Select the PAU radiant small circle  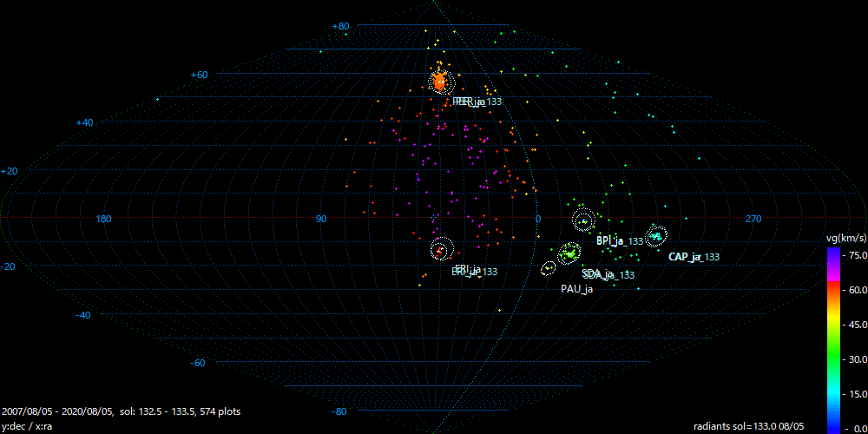pyautogui.click(x=549, y=268)
